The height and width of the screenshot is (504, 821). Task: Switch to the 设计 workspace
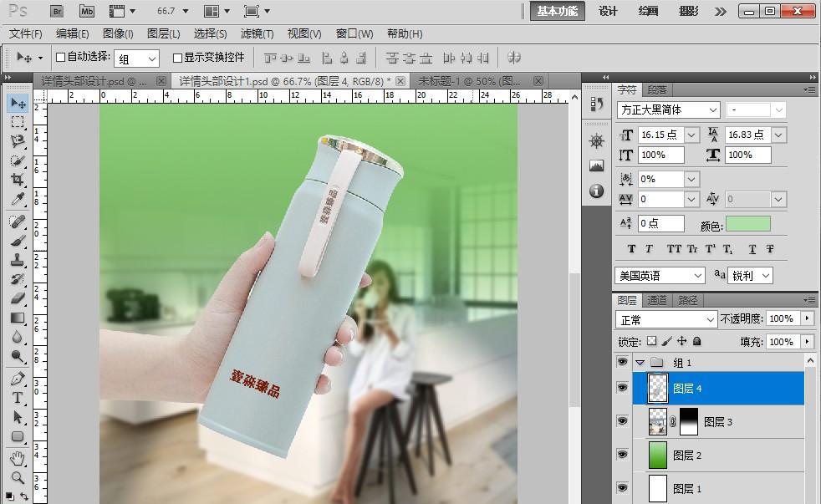[608, 11]
